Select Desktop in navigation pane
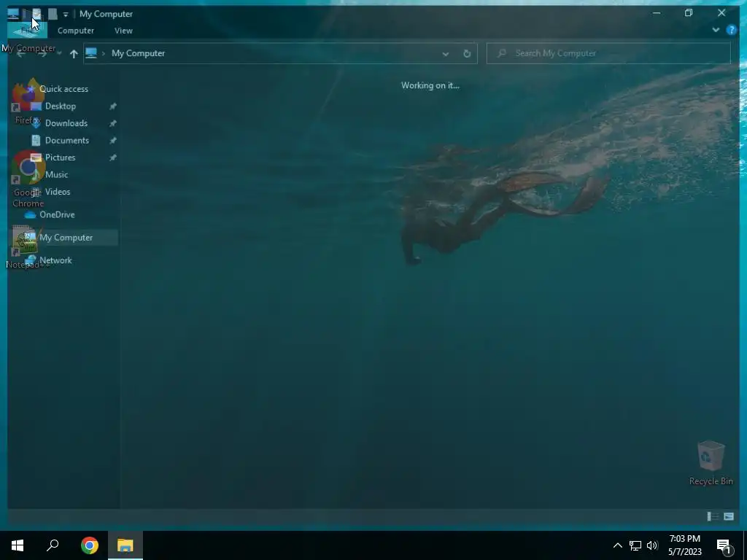The height and width of the screenshot is (560, 747). [61, 106]
